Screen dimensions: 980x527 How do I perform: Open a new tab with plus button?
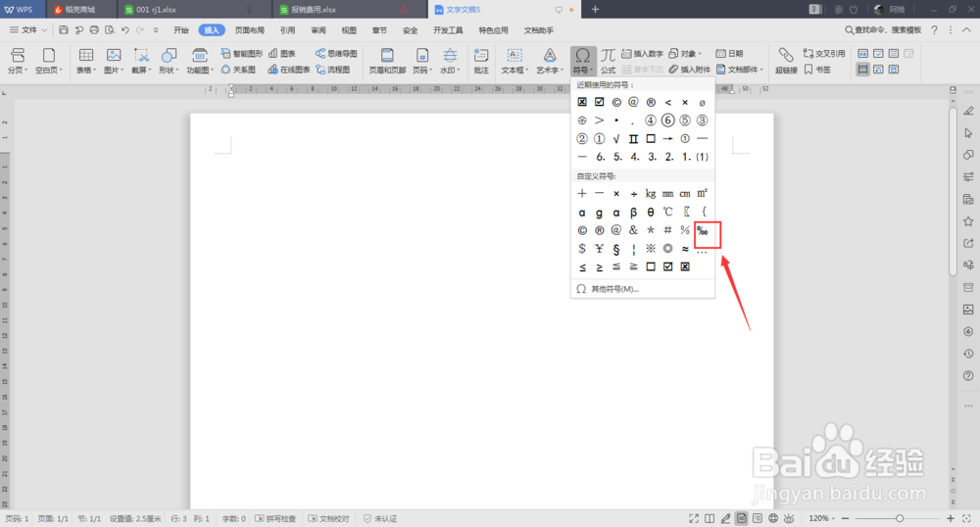point(595,10)
